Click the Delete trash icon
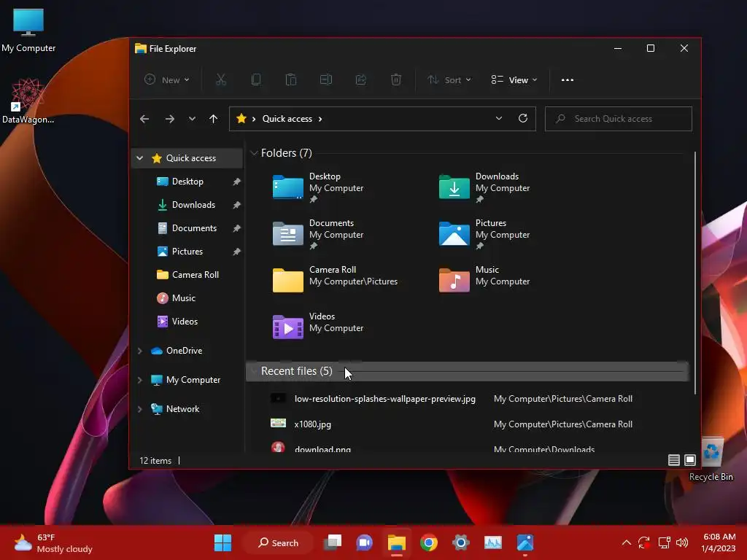Viewport: 747px width, 560px height. coord(396,79)
